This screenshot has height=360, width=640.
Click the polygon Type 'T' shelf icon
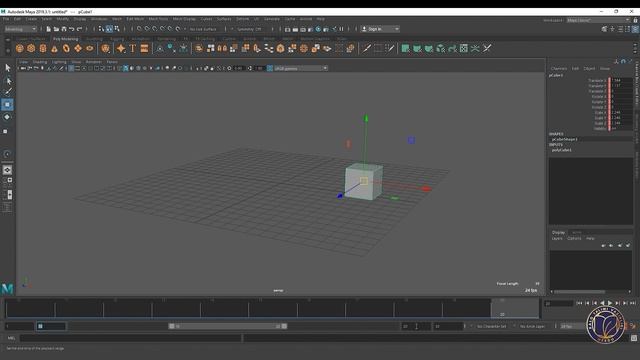133,49
